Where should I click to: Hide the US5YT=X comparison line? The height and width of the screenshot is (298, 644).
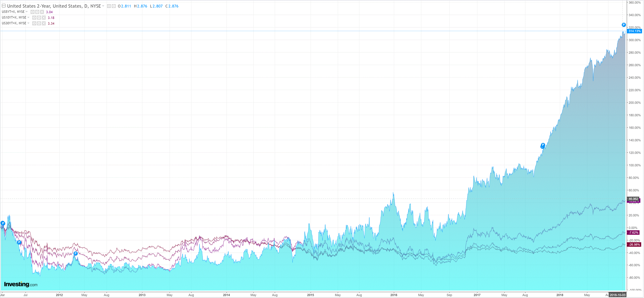pos(32,12)
